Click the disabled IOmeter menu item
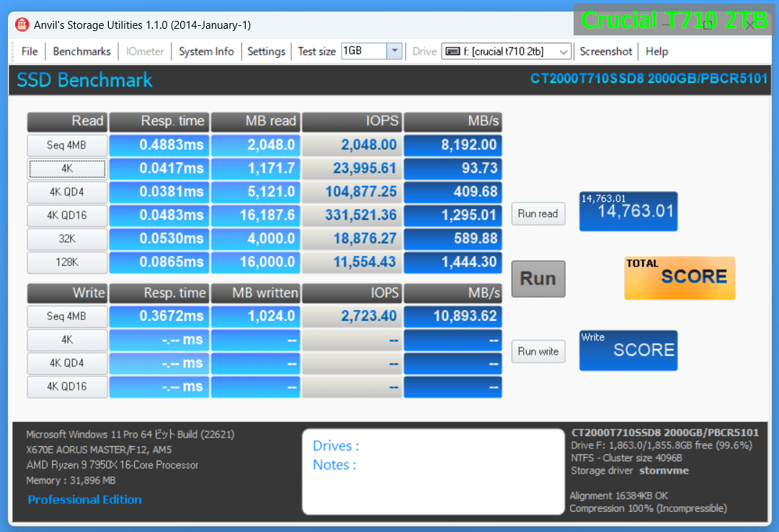 145,51
